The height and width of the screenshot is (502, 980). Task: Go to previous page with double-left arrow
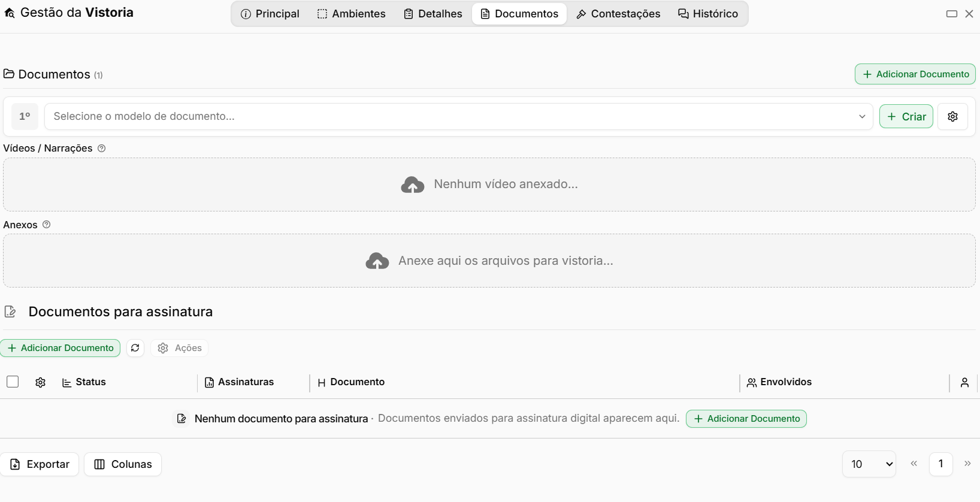coord(914,464)
